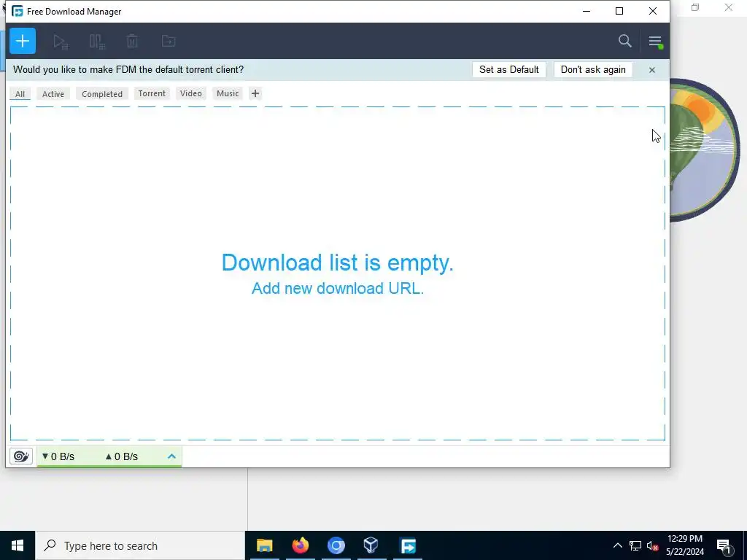Open Firefox from the taskbar
747x560 pixels.
coord(300,545)
